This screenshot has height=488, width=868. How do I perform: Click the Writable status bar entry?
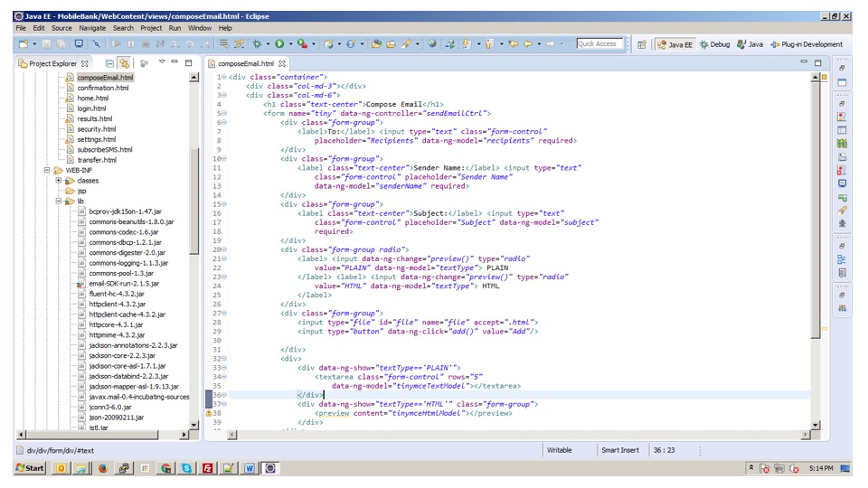pos(559,450)
